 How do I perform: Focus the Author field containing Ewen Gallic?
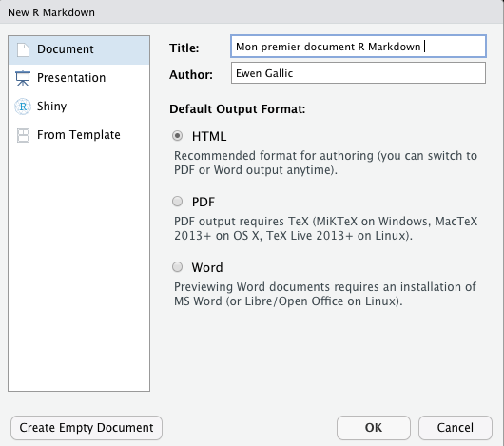359,73
